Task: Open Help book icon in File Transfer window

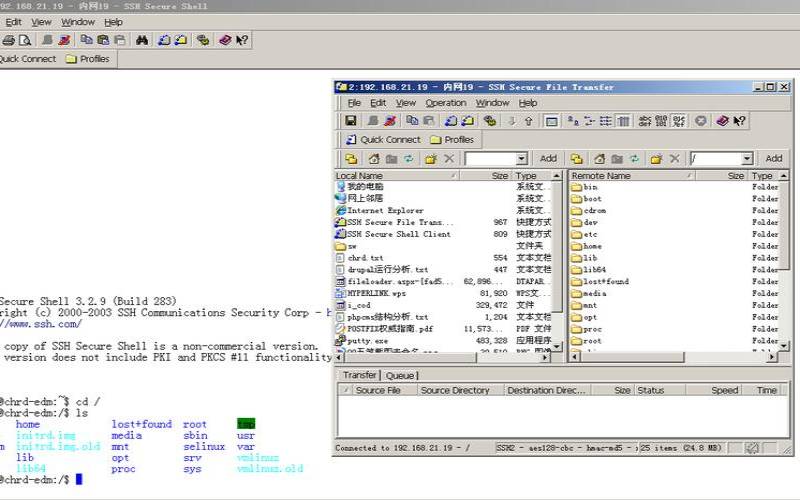Action: 722,121
